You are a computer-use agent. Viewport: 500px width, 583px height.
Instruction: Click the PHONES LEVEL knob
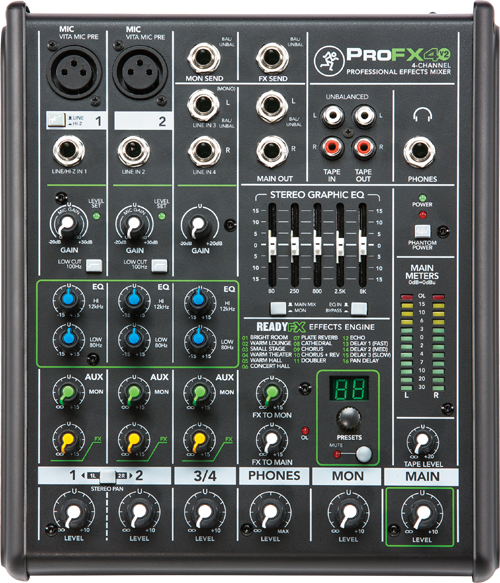tap(270, 514)
